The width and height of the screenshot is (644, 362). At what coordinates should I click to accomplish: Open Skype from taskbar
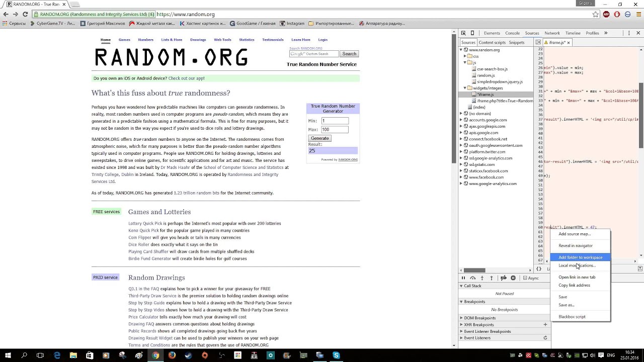point(336,355)
